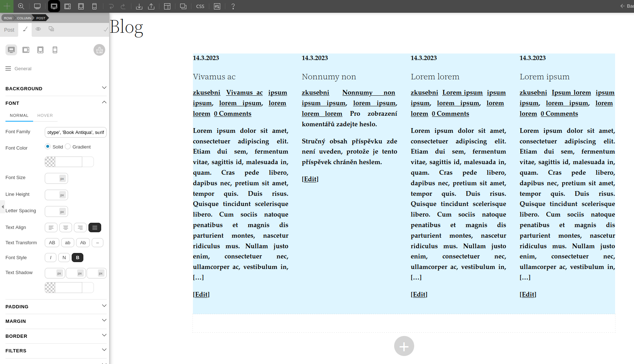Open the Text Shadow color swatch
The image size is (634, 364).
(50, 288)
